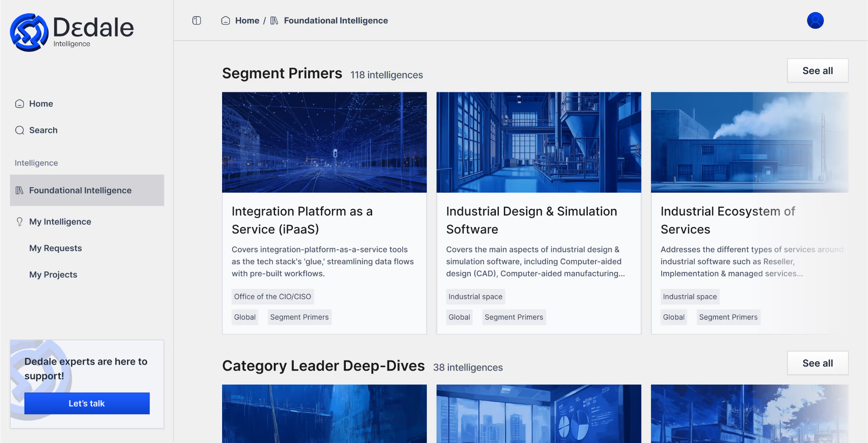Click the Home icon in sidebar

tap(19, 104)
